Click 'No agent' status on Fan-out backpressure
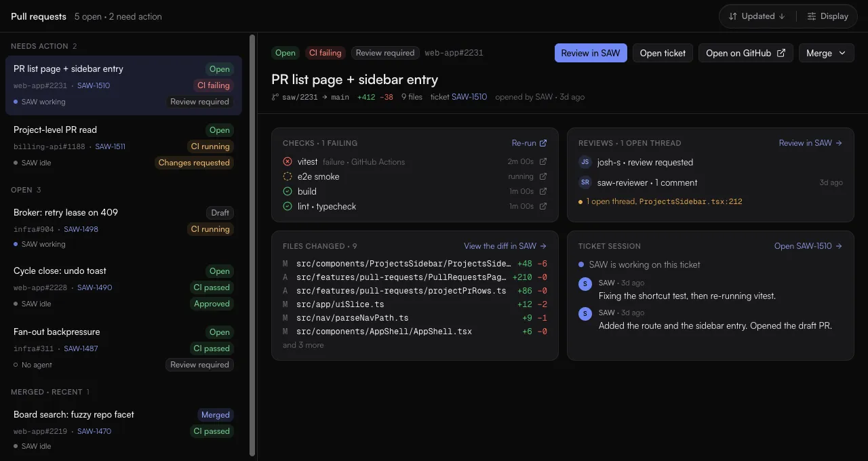 click(x=33, y=365)
